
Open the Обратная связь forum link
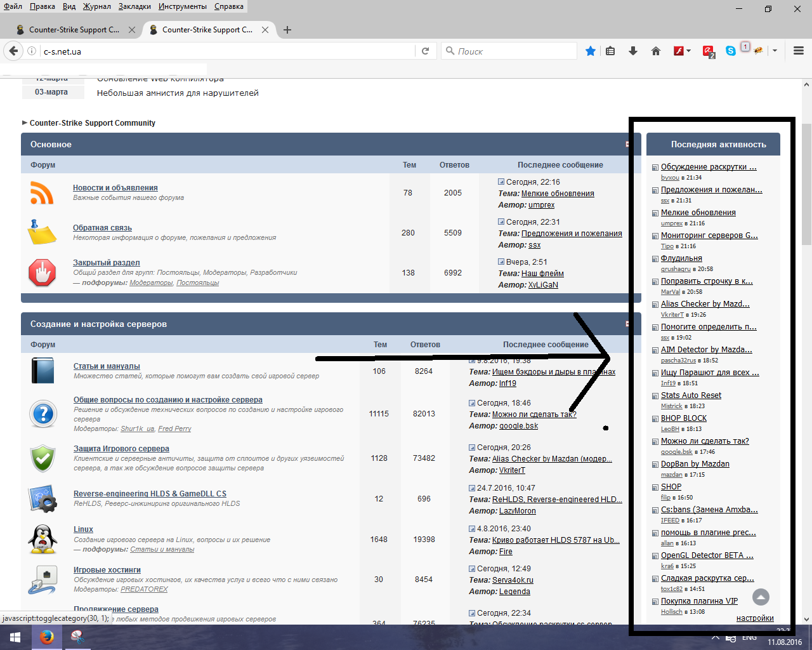(x=102, y=228)
